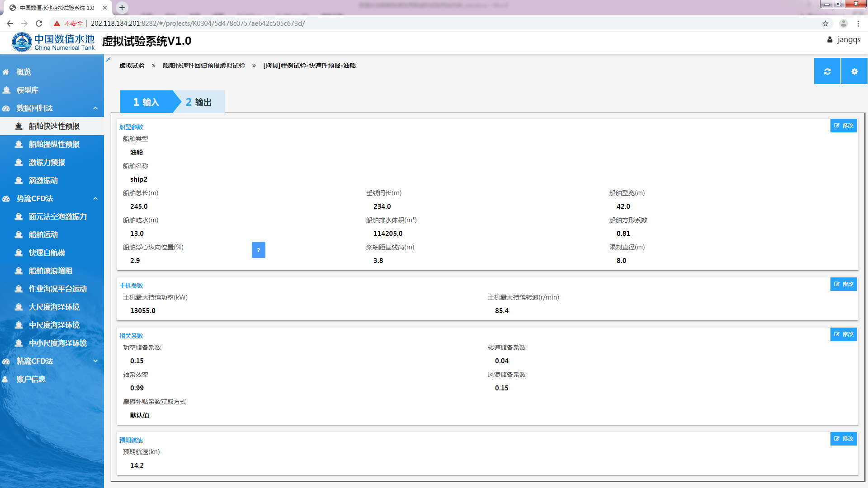Click 修改 button for 船型参数
This screenshot has width=868, height=488.
(844, 126)
